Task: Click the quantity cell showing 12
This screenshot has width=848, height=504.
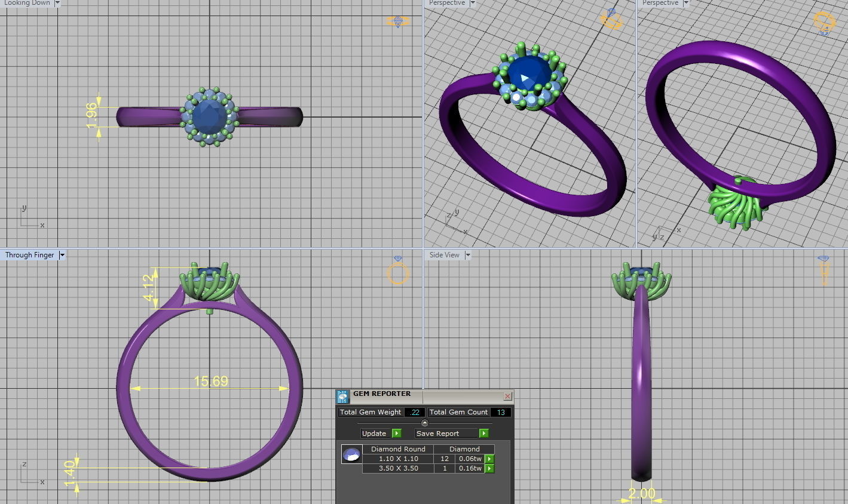Action: [x=445, y=459]
